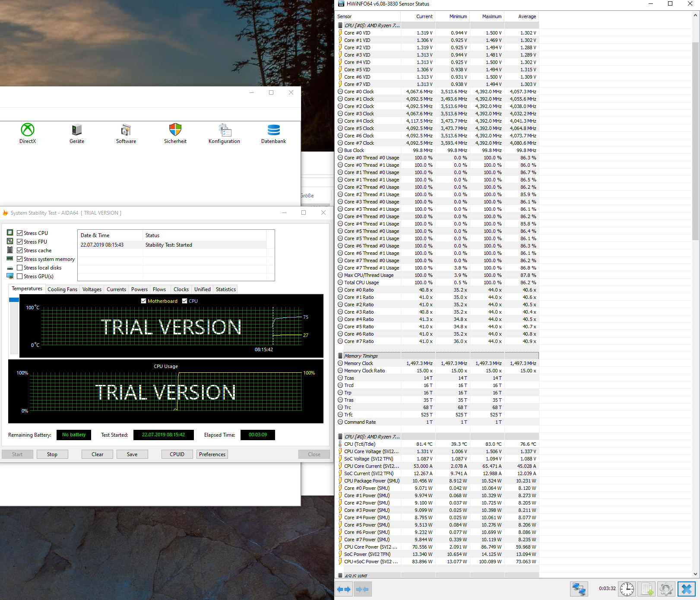Hide the Motherboard temperature graph line
The width and height of the screenshot is (700, 600).
[x=144, y=301]
